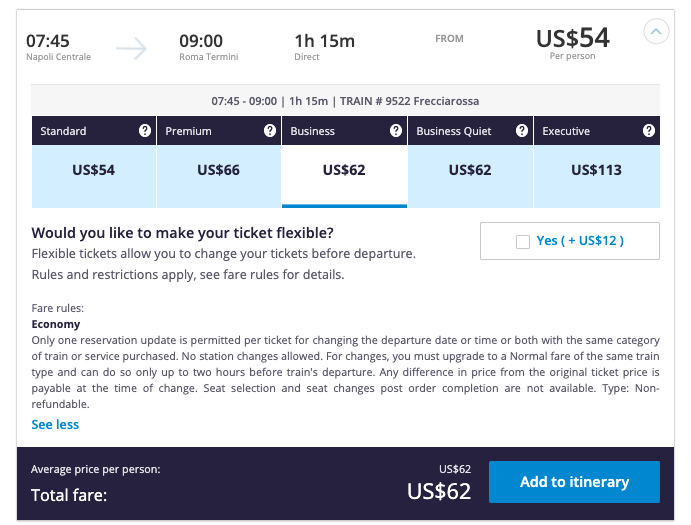This screenshot has width=691, height=525.
Task: Click the Business Quiet question mark icon
Action: [521, 131]
